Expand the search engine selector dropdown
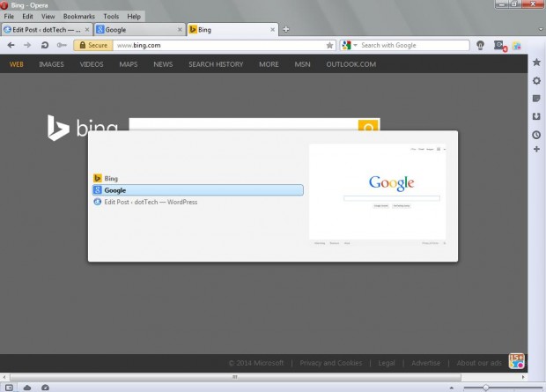 355,45
